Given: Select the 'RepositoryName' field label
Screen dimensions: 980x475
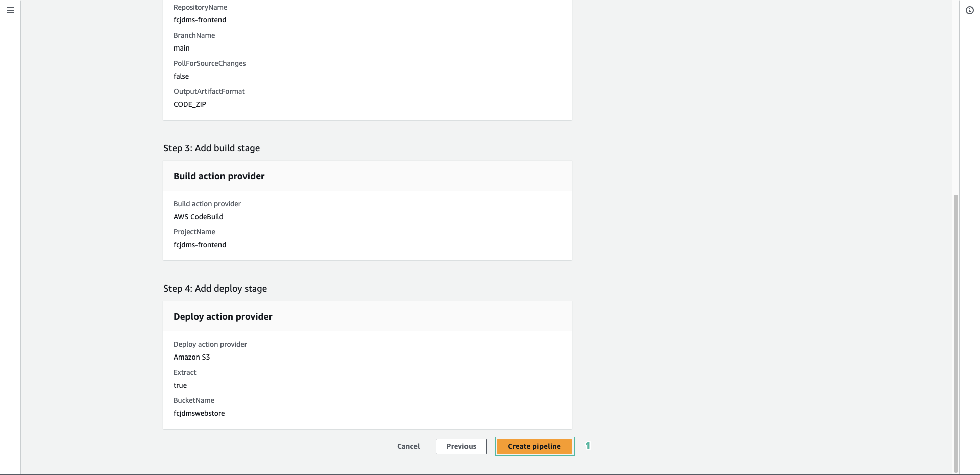Looking at the screenshot, I should tap(200, 7).
